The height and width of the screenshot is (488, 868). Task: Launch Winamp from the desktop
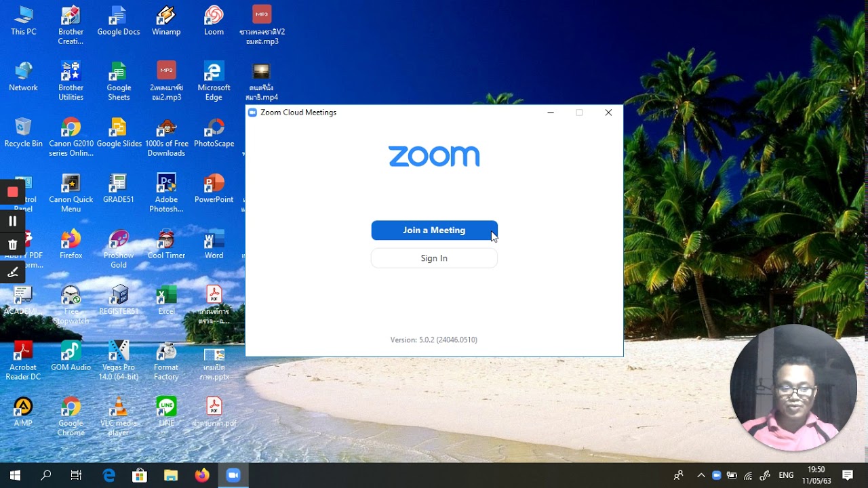coord(166,21)
